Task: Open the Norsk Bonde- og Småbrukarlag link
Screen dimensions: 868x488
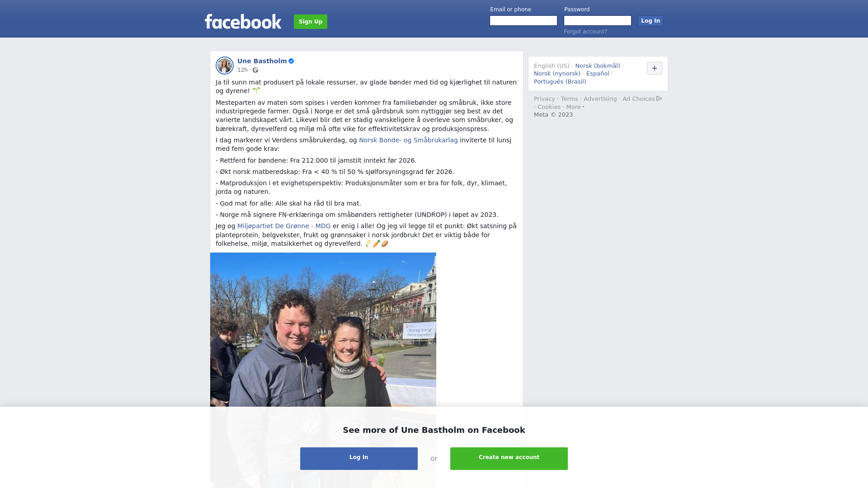Action: (x=408, y=141)
